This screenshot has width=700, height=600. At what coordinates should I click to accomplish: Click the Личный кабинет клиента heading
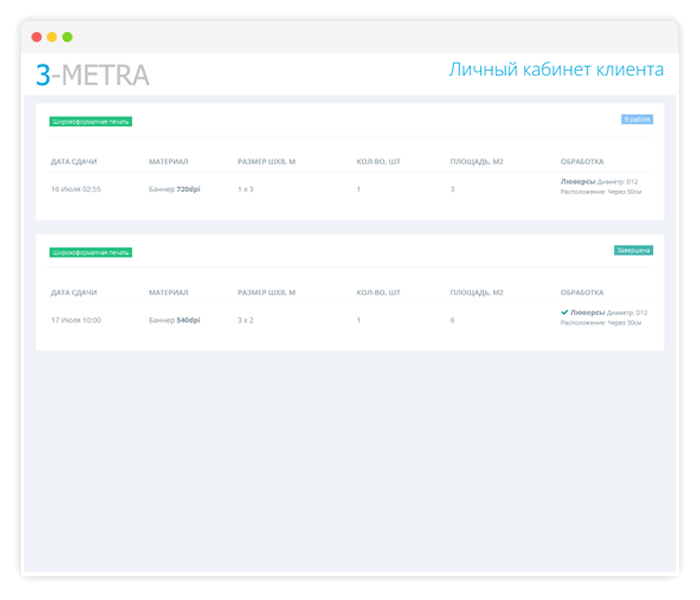[x=556, y=70]
